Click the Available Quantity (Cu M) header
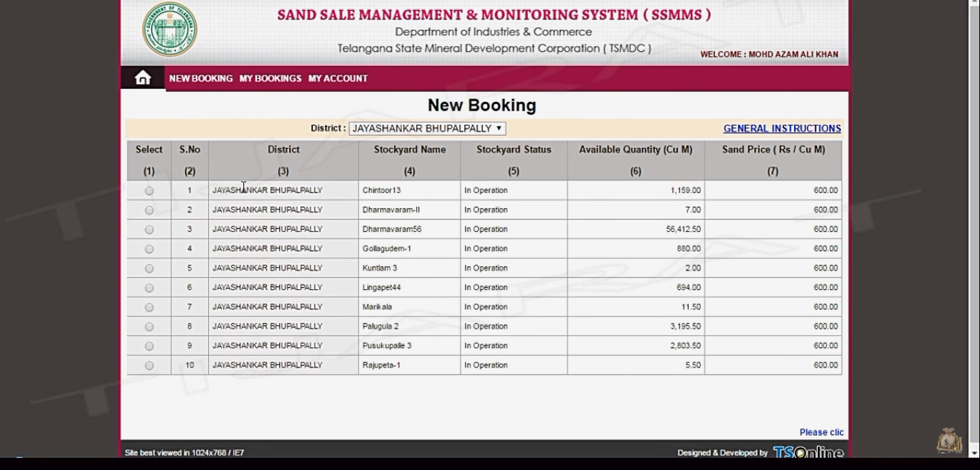Screen dimensions: 980x470 coord(636,149)
